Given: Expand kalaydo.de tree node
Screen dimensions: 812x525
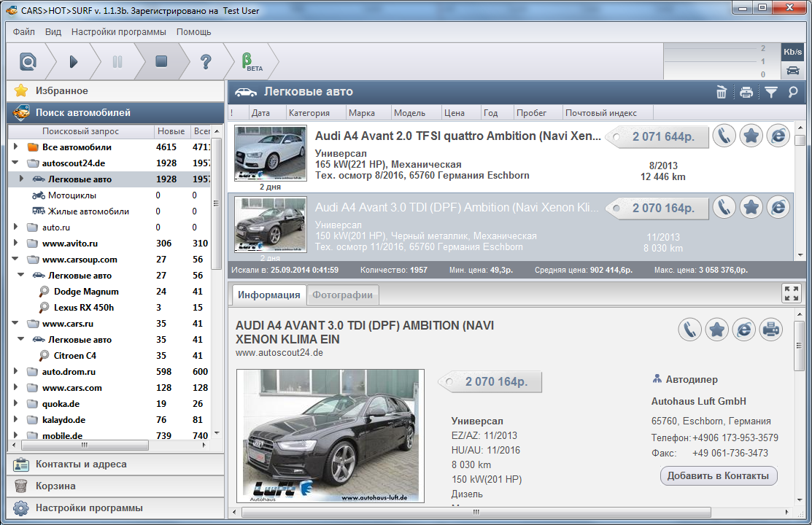Looking at the screenshot, I should tap(15, 419).
